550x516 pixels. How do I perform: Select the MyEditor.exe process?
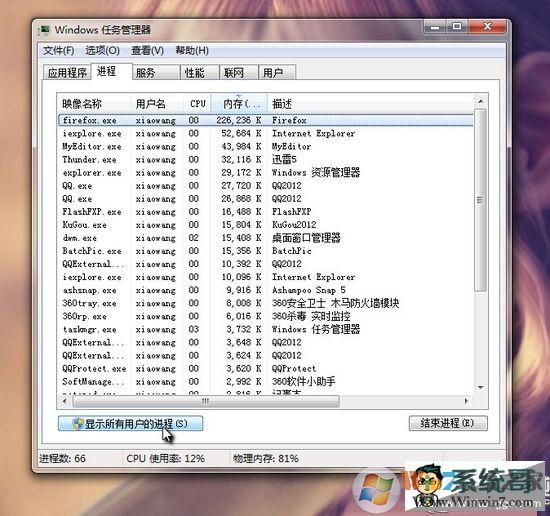(266, 147)
